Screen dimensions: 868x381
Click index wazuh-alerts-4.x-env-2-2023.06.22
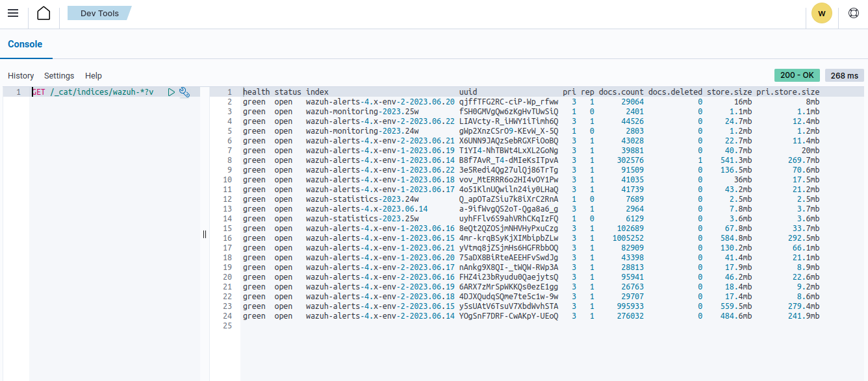380,121
